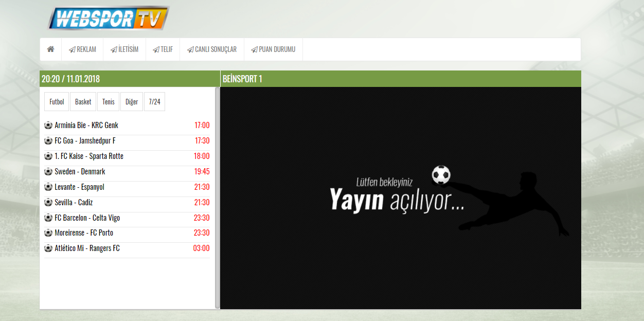The height and width of the screenshot is (321, 644).
Task: Watch the Sevilla - Cadiz match
Action: coord(74,202)
